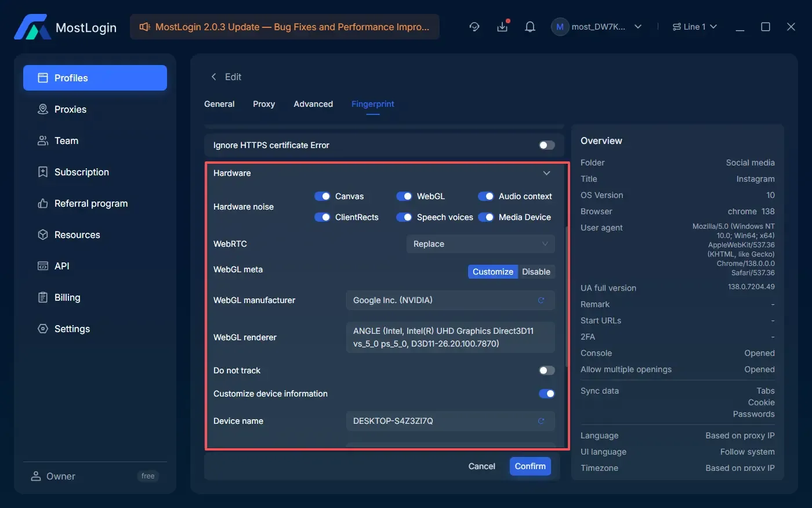Click the Line 1 network icon
This screenshot has height=508, width=812.
(x=676, y=27)
